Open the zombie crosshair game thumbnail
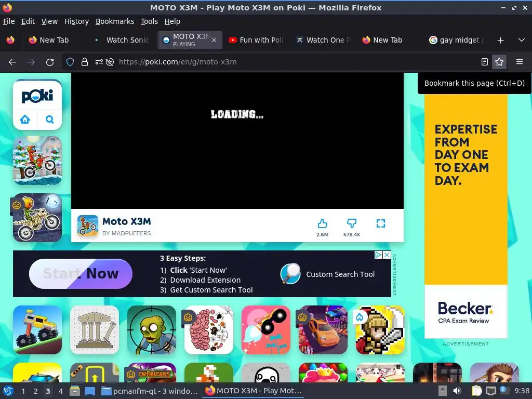This screenshot has width=532, height=399. pyautogui.click(x=152, y=330)
